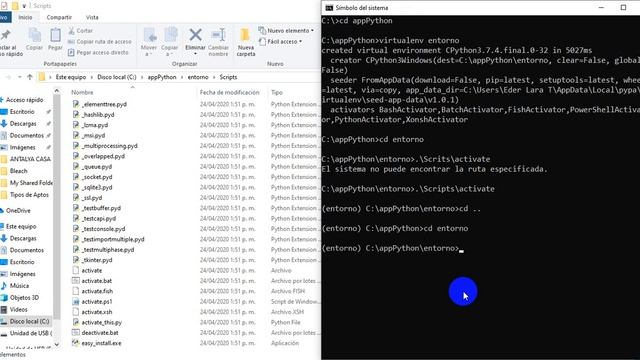Select Bleach folder in sidebar

click(x=18, y=171)
